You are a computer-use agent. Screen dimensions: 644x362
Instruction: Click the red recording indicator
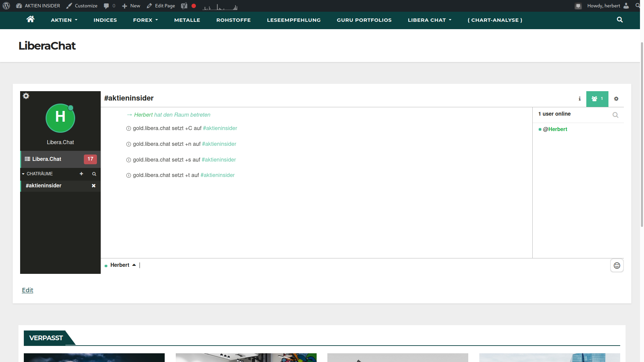click(194, 6)
